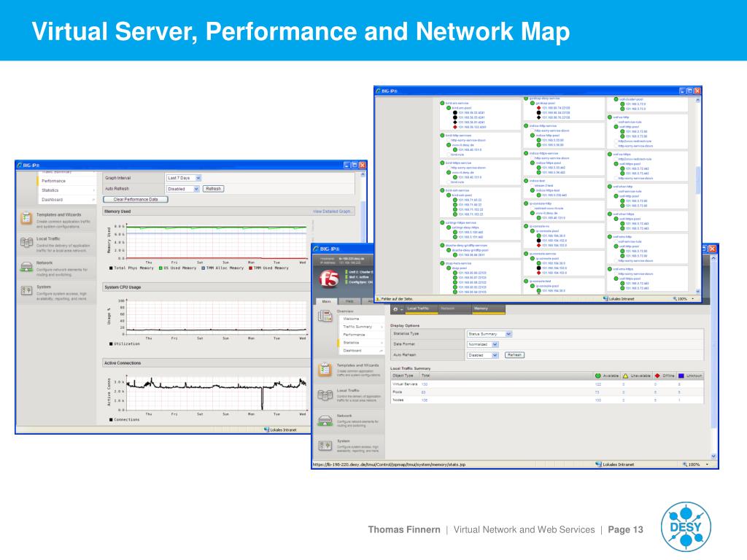Open Auto Refresh dropdown in statistics window
Screen dimensions: 747x560
pyautogui.click(x=483, y=355)
